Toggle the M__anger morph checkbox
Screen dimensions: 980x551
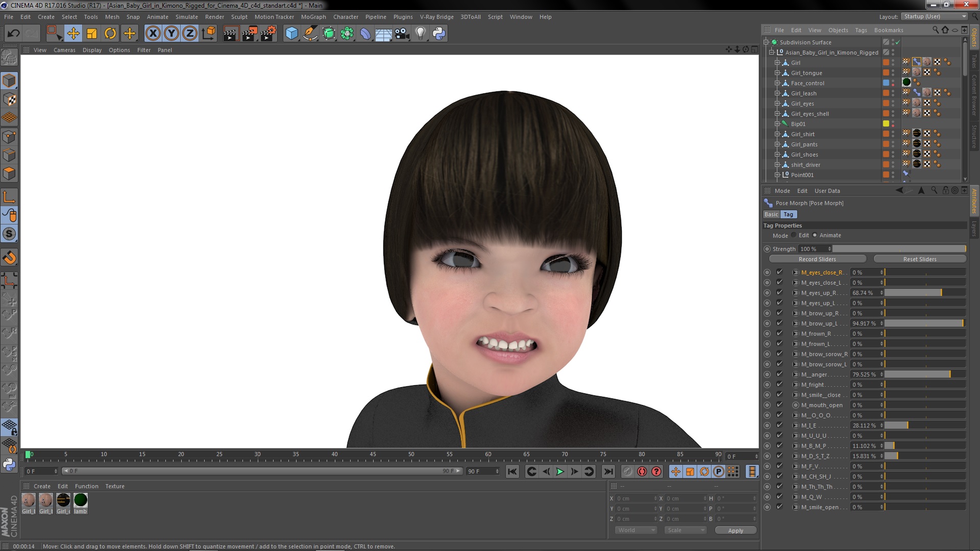pos(779,374)
